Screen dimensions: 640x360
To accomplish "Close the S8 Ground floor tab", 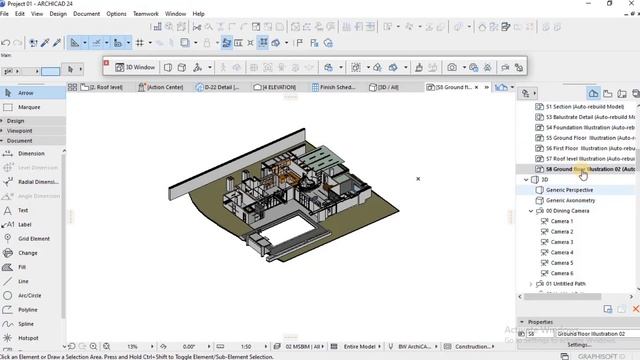I will click(476, 87).
